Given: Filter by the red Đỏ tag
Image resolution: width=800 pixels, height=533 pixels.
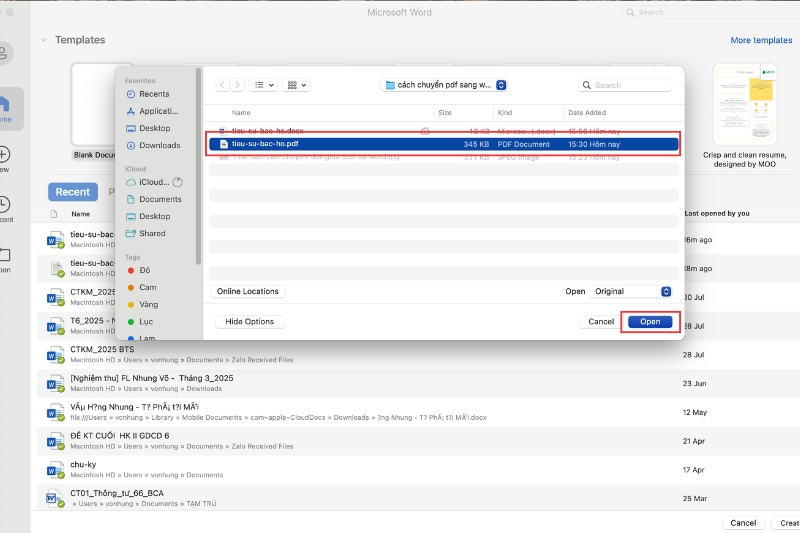Looking at the screenshot, I should click(x=144, y=270).
